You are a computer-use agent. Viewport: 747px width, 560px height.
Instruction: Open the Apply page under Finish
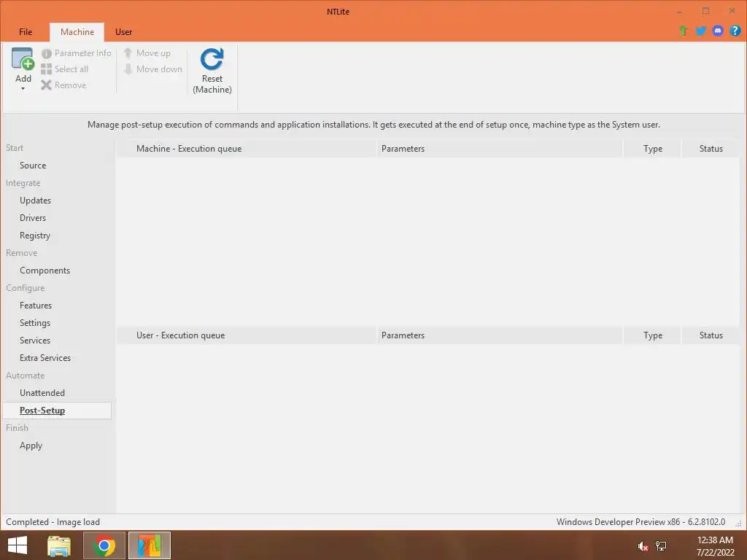tap(31, 446)
